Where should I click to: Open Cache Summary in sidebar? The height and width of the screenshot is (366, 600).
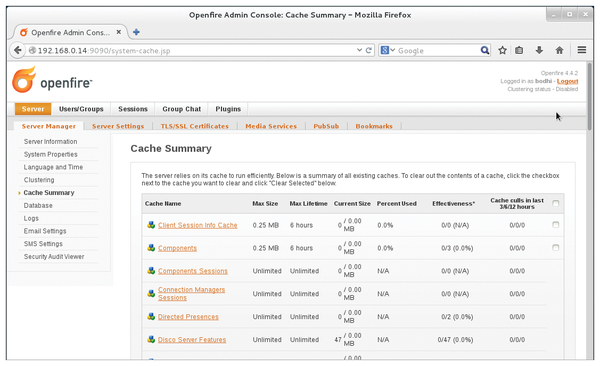click(49, 193)
